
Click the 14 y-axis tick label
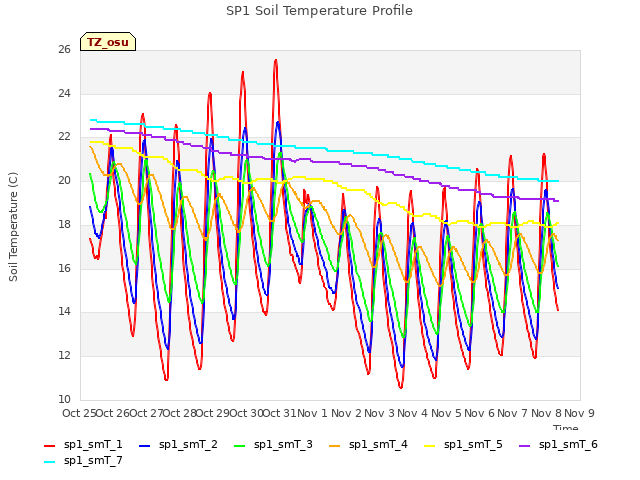[64, 312]
